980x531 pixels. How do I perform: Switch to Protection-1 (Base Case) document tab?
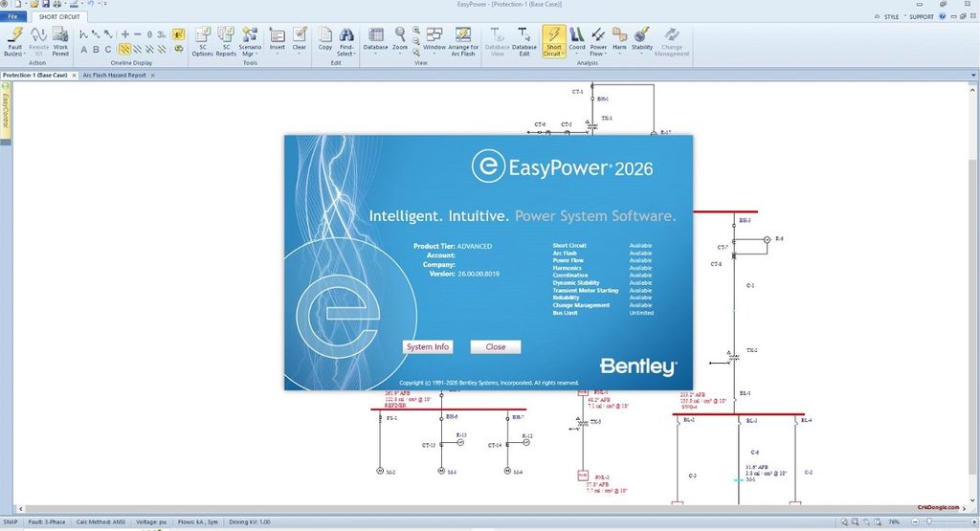click(35, 75)
